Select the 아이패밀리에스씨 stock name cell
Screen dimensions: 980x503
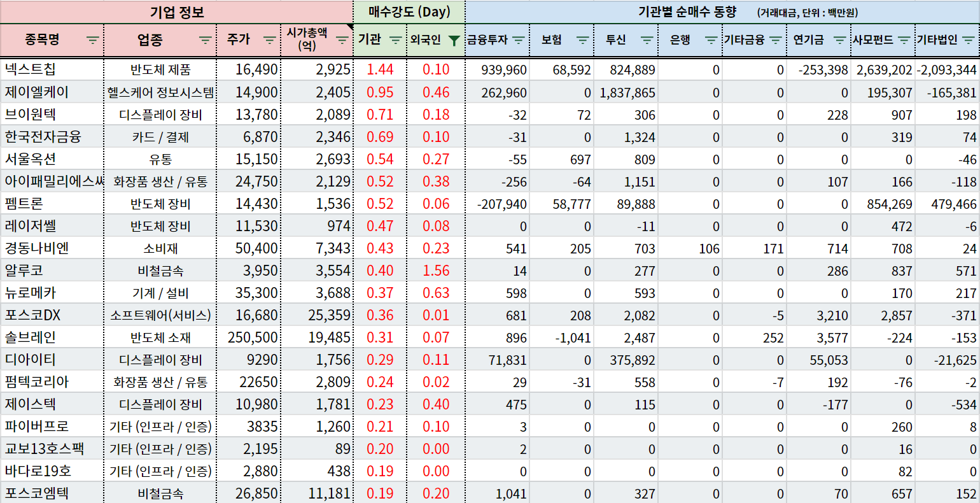[52, 181]
